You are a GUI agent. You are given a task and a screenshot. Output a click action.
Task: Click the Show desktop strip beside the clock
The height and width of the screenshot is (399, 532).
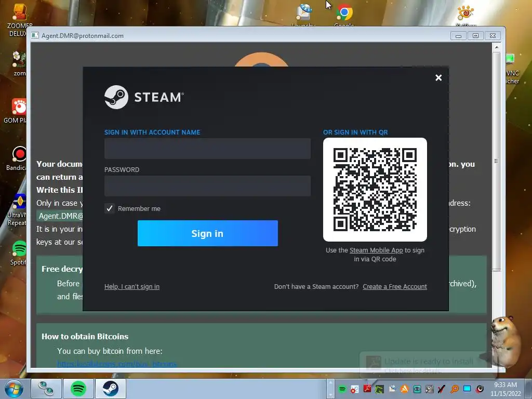coord(528,389)
